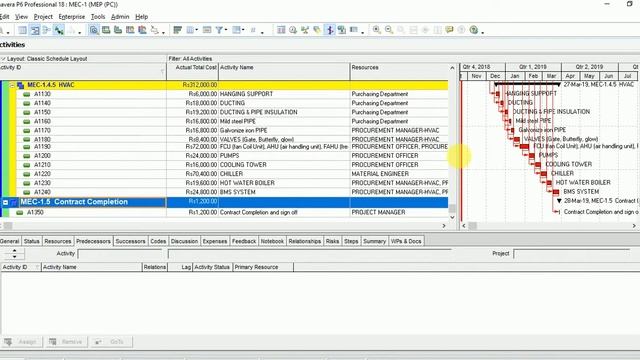Open dropdown arrow next to Columns icon
Screen dimensions: 640x360
click(x=197, y=30)
